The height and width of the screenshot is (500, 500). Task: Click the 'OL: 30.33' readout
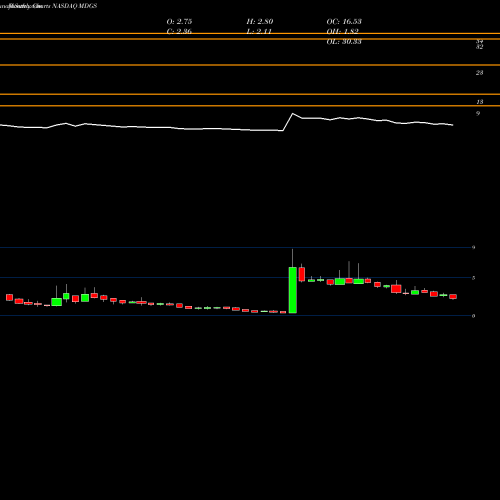coord(344,42)
